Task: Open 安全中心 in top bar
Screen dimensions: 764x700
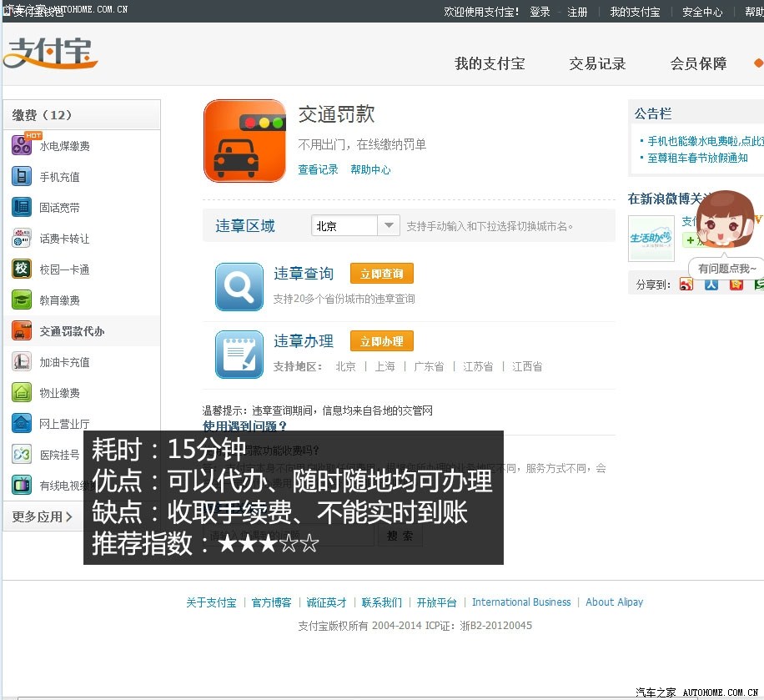Action: pyautogui.click(x=702, y=12)
